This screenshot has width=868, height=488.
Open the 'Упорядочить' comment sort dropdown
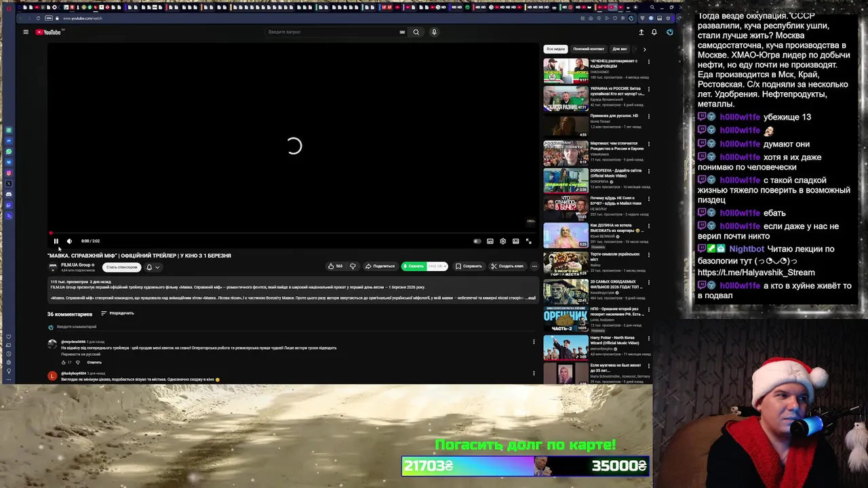(x=118, y=313)
